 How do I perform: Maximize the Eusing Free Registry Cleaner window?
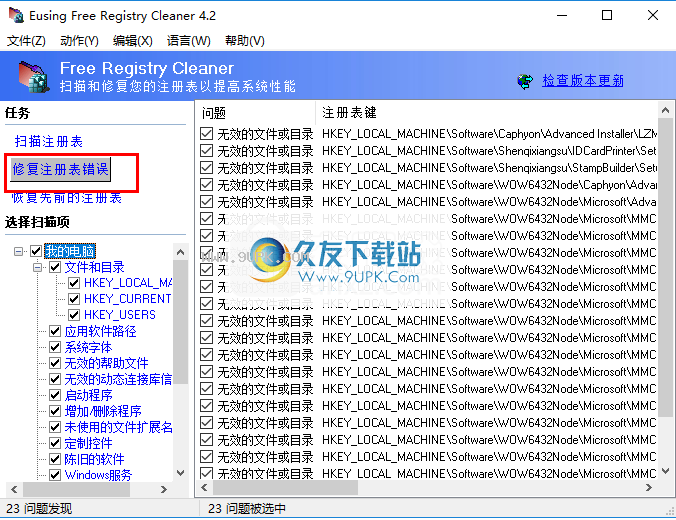tap(607, 16)
